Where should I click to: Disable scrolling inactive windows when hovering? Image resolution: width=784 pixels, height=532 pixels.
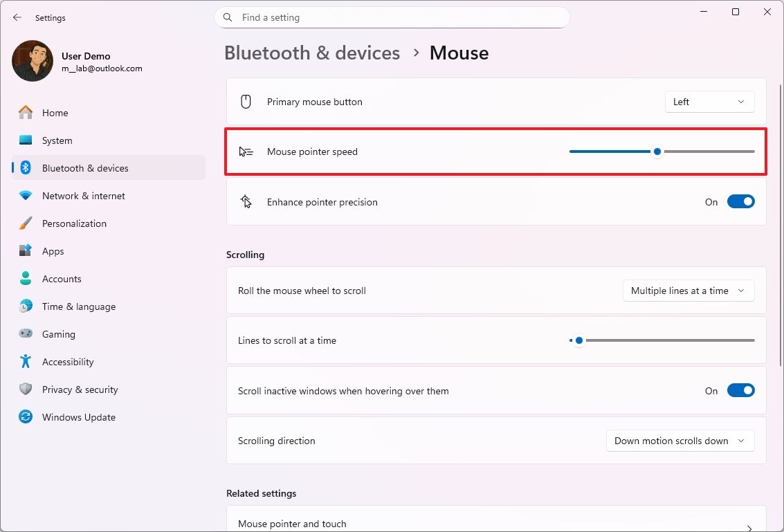[741, 390]
